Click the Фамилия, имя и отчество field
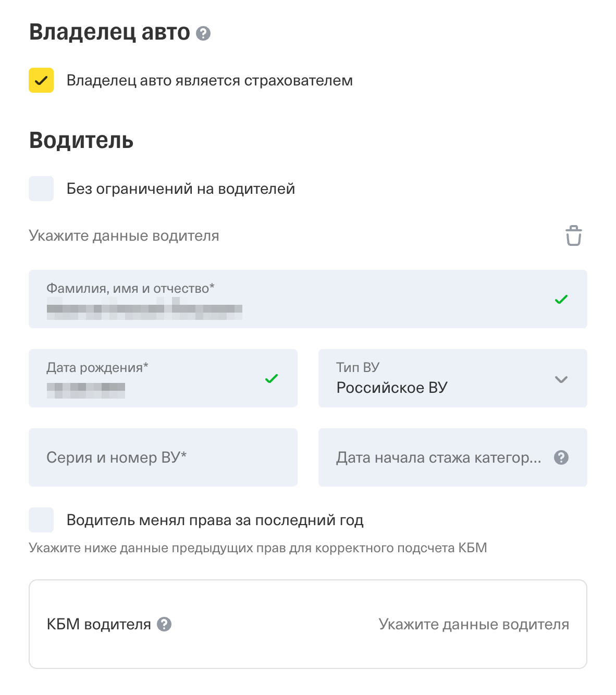The image size is (616, 695). pyautogui.click(x=292, y=300)
